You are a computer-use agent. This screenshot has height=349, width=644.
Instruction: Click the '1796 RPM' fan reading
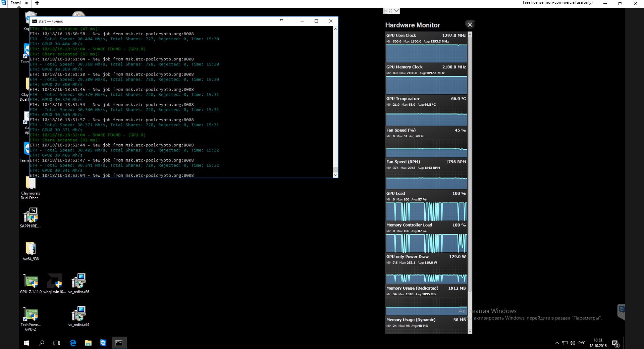click(x=455, y=162)
